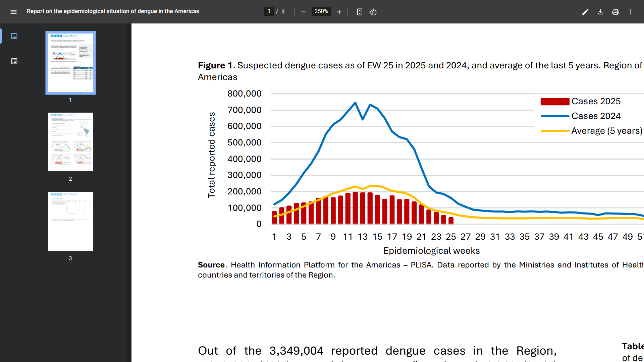Show the thumbnails view in sidebar
The image size is (644, 362).
tap(14, 36)
